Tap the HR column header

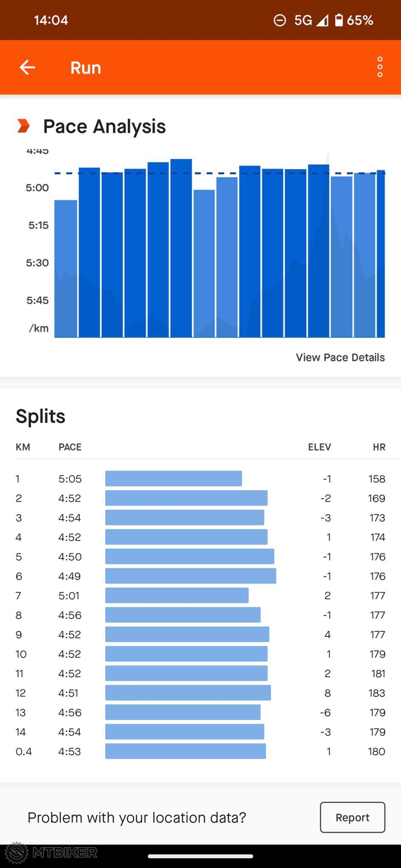click(379, 447)
